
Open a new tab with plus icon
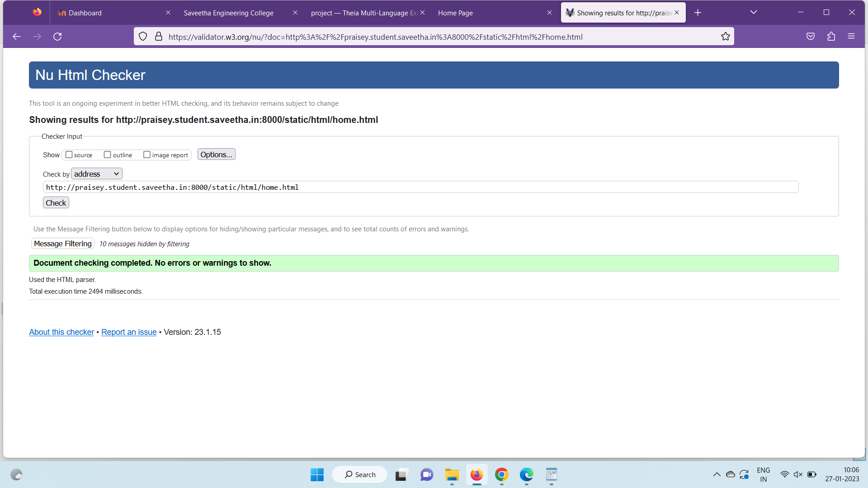point(698,13)
